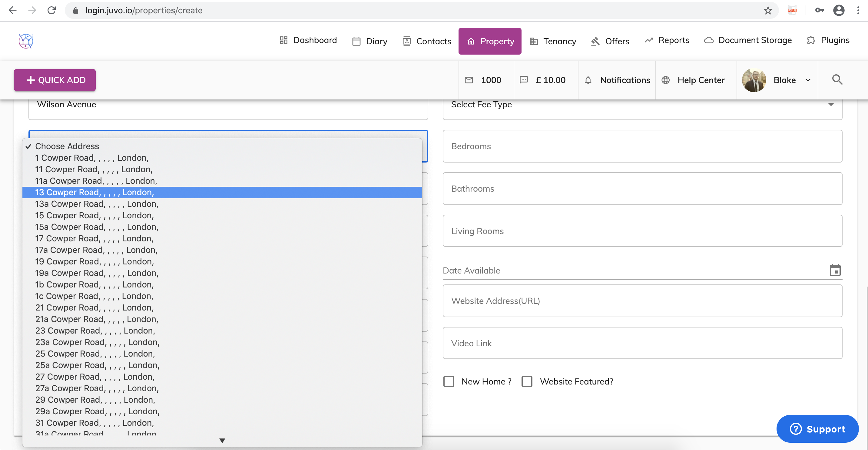
Task: Click the SMS credit icon showing £10.00
Action: 524,80
